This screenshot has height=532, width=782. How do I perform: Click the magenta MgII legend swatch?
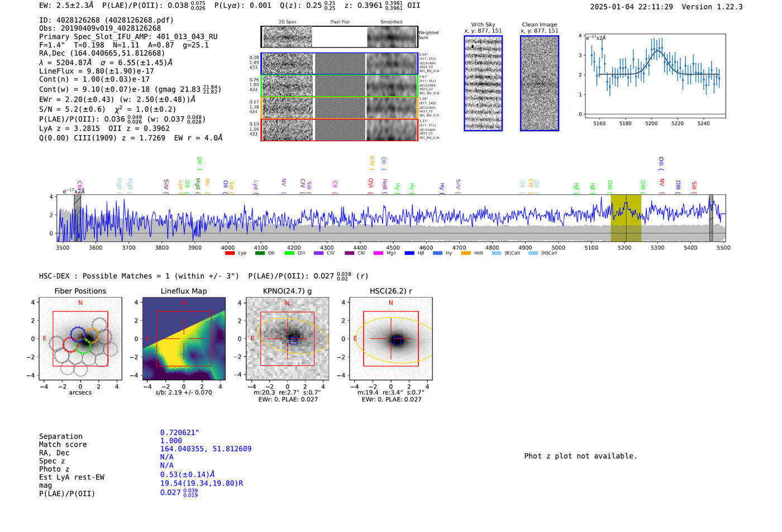[x=378, y=253]
